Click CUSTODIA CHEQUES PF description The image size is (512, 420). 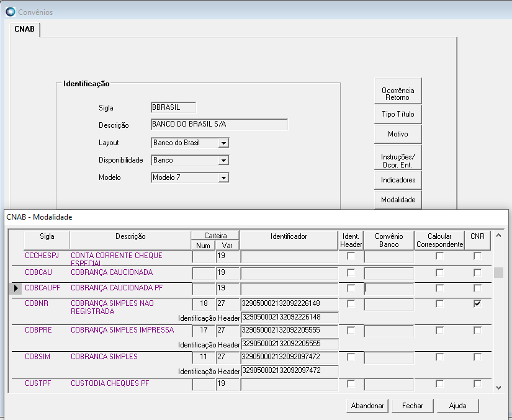click(x=110, y=383)
